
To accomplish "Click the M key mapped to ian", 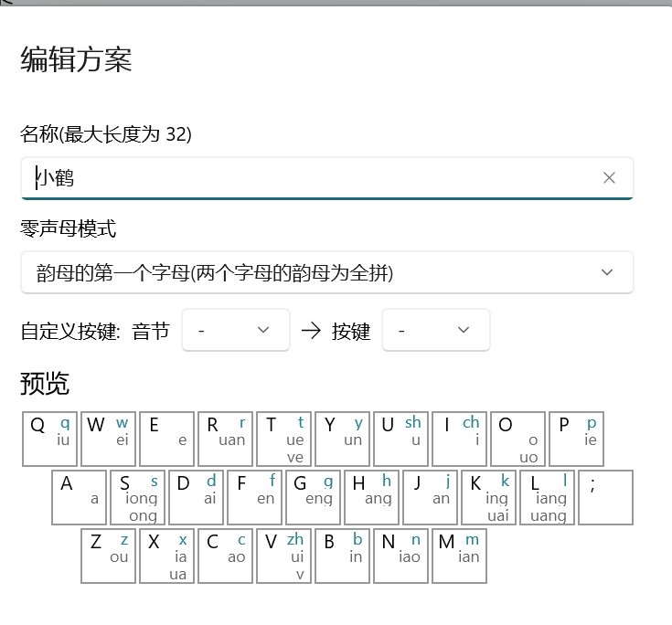I will (459, 556).
